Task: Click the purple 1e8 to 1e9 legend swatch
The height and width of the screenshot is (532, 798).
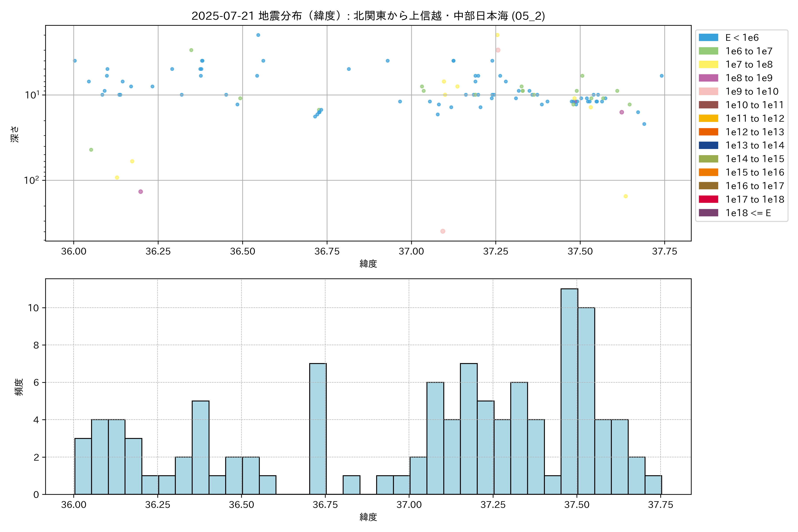Action: click(708, 78)
